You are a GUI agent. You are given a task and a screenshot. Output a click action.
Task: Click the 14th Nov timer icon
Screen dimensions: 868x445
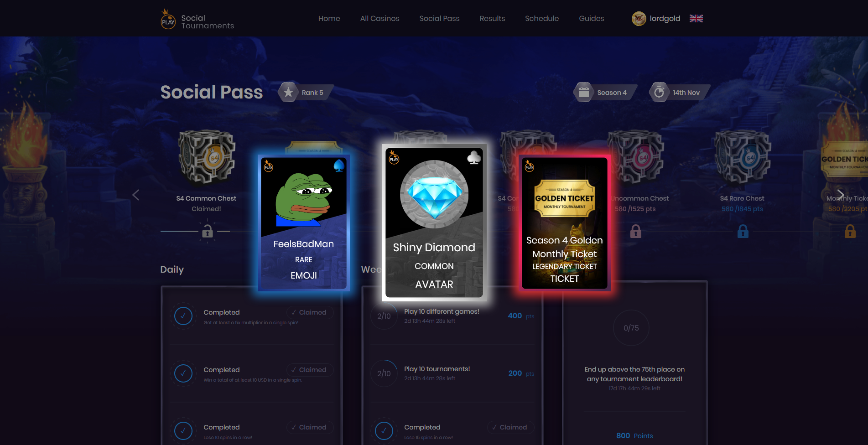pos(659,93)
